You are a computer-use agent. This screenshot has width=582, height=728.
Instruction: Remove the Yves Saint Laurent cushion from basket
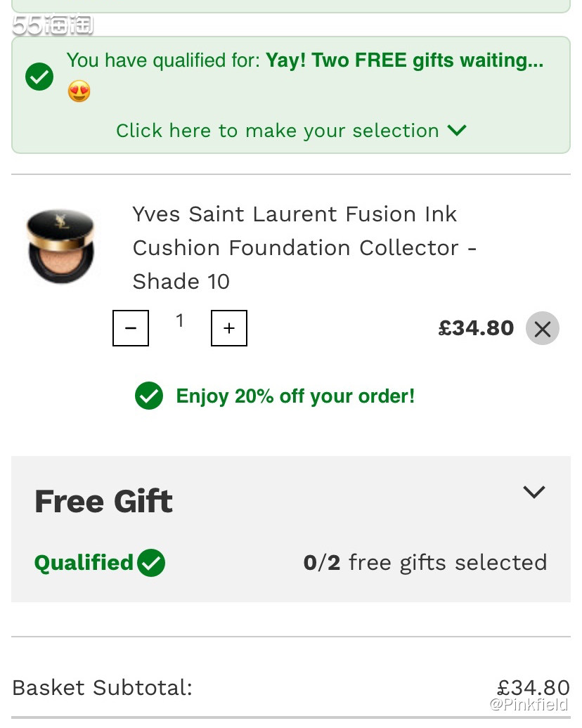542,328
